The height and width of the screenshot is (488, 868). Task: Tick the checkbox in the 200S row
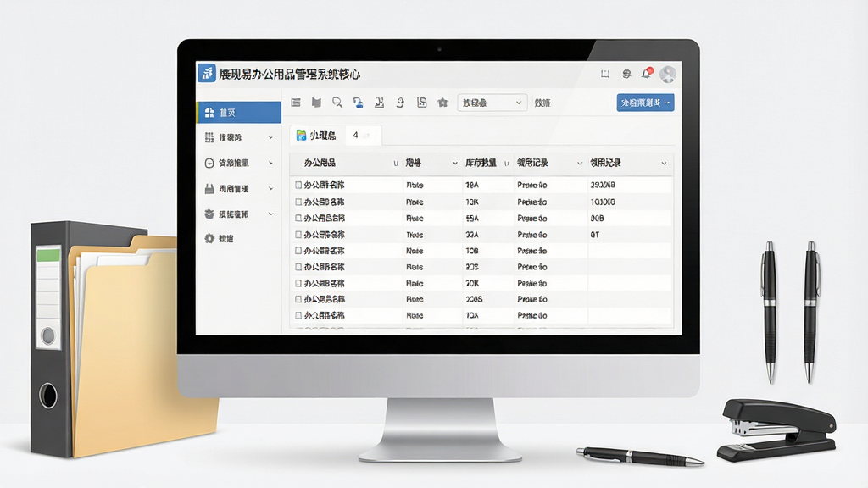click(x=298, y=299)
